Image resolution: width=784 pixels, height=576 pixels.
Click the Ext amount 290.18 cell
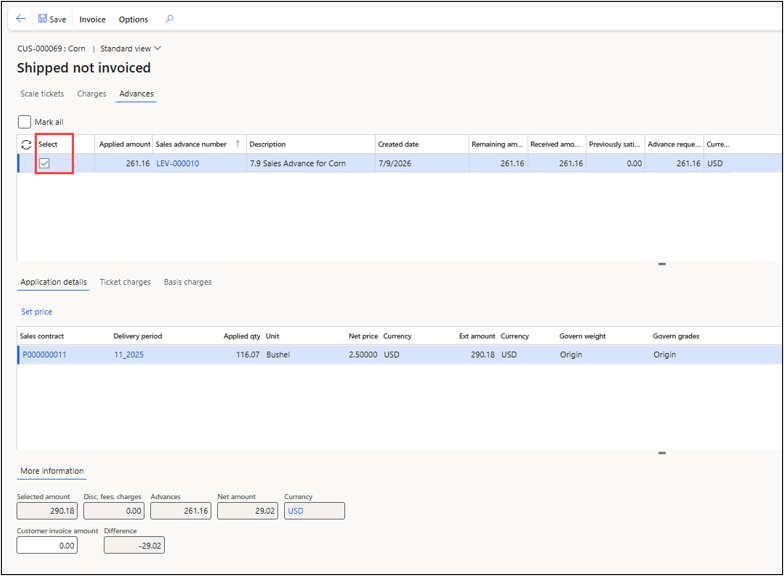482,355
